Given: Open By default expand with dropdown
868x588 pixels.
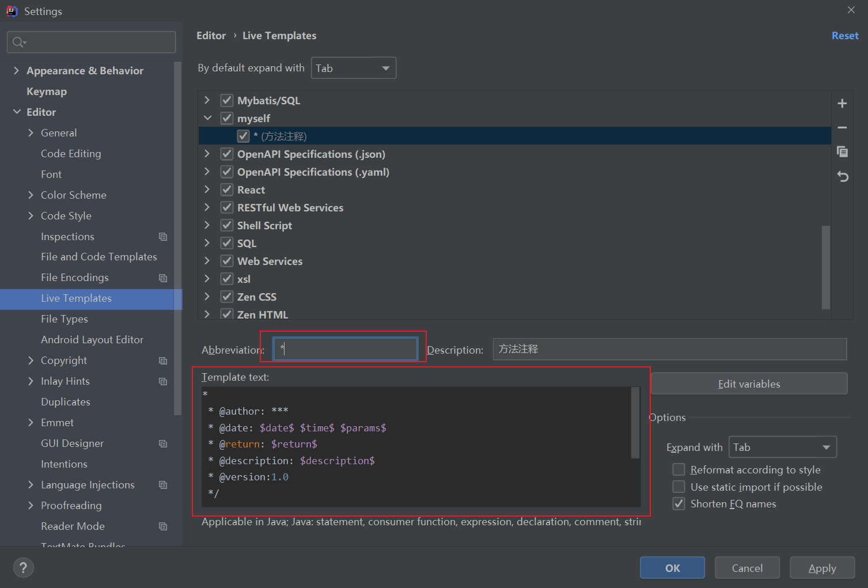Looking at the screenshot, I should [x=354, y=68].
